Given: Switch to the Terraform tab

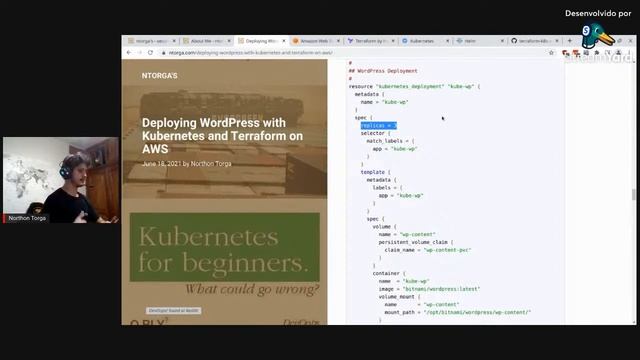Looking at the screenshot, I should click(371, 41).
